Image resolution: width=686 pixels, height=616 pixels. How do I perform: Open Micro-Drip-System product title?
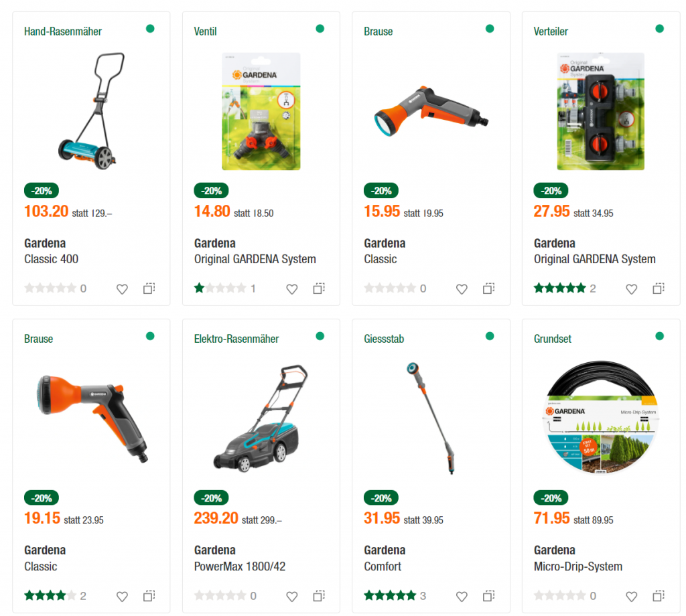(x=578, y=566)
